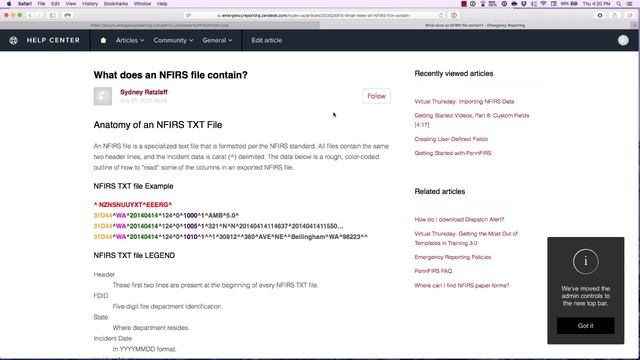Open the History menu
The image size is (640, 360).
coord(90,4)
